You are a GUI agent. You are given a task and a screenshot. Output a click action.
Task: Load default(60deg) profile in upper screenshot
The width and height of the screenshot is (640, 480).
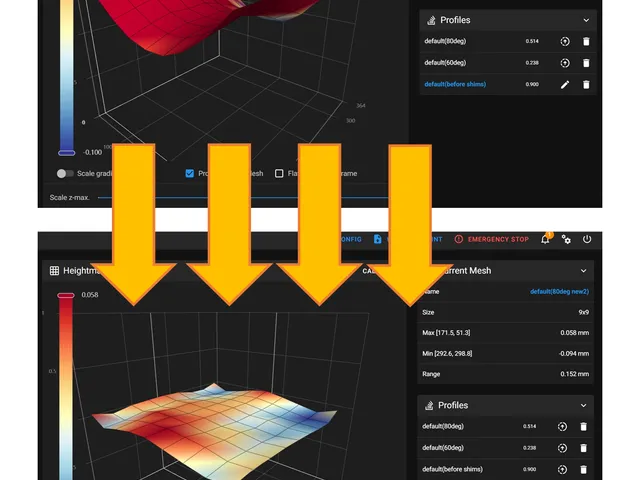[x=565, y=63]
